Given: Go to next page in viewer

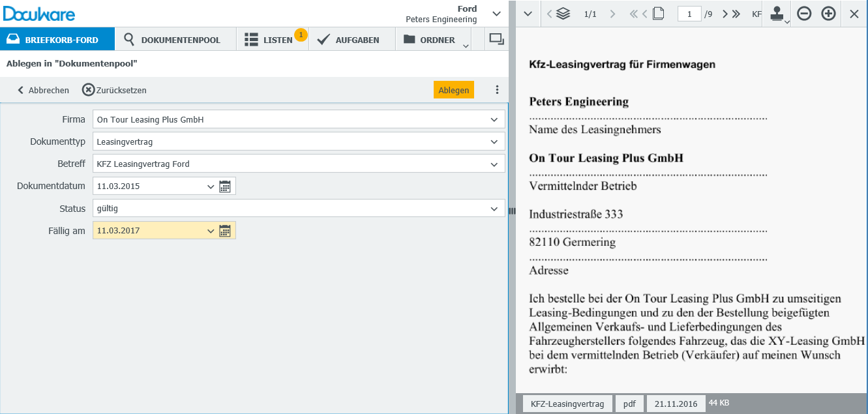Looking at the screenshot, I should (x=725, y=14).
